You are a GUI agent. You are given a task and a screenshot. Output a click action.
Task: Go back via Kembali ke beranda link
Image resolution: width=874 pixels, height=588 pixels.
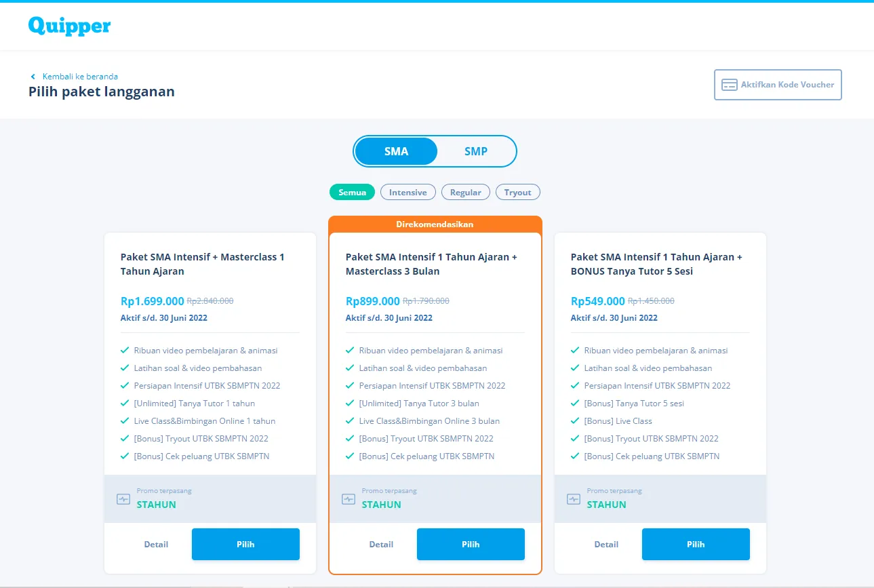coord(80,77)
